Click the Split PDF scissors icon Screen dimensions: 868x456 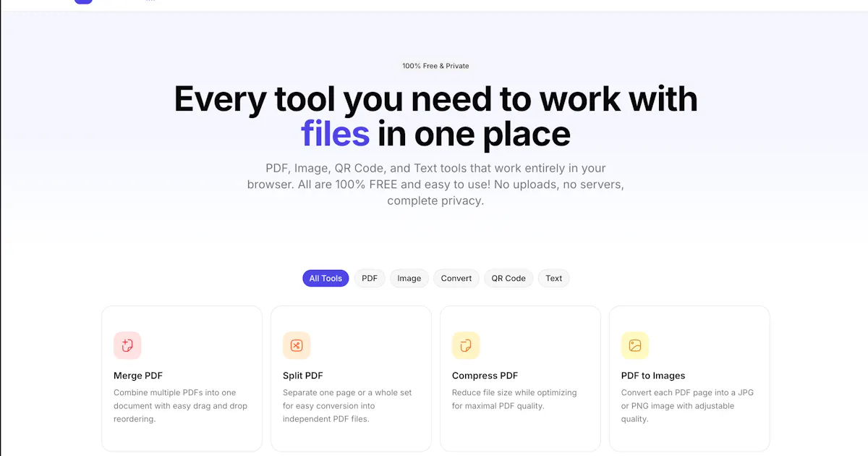[297, 345]
